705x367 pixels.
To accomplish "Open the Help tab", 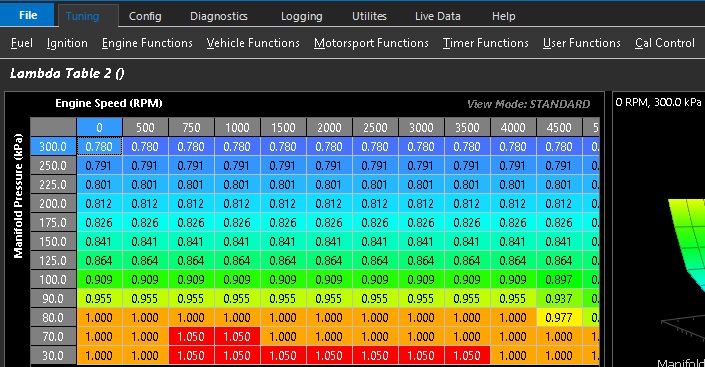I will 504,16.
